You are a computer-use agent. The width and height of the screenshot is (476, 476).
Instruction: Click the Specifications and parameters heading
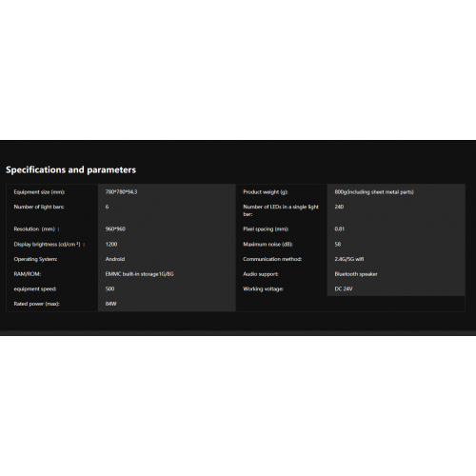pyautogui.click(x=70, y=169)
